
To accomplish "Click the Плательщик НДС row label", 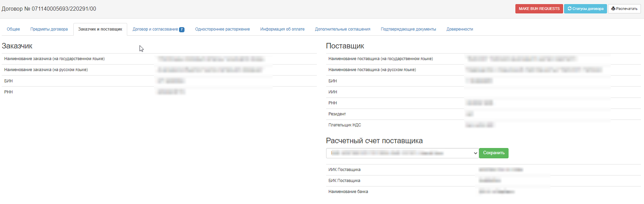I will [x=345, y=125].
